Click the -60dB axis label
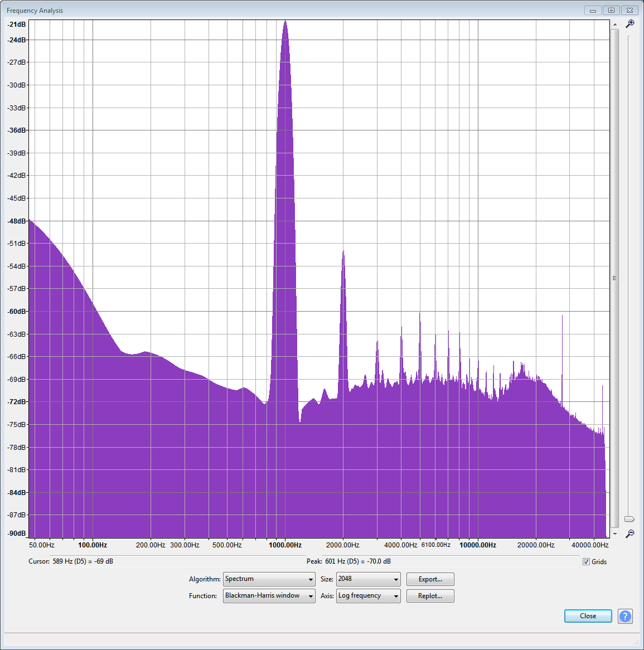The height and width of the screenshot is (650, 644). (x=17, y=311)
